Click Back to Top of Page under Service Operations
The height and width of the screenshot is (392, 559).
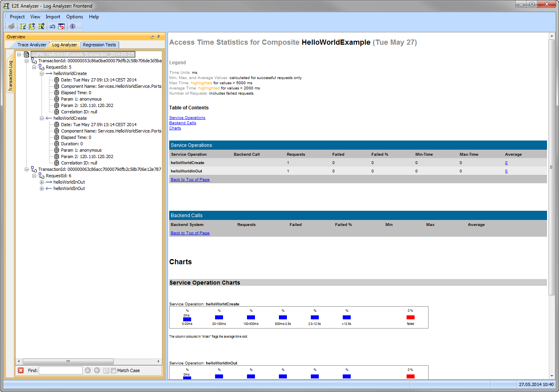point(190,179)
